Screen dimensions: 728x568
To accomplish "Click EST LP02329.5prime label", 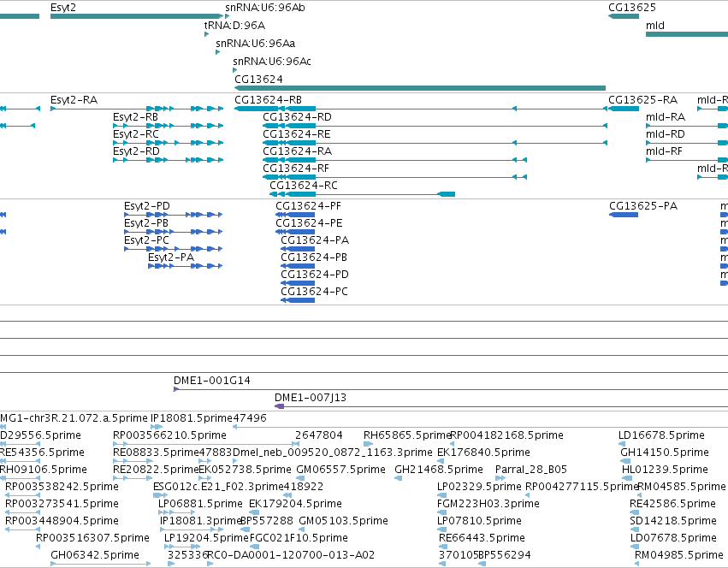I will click(x=479, y=487).
